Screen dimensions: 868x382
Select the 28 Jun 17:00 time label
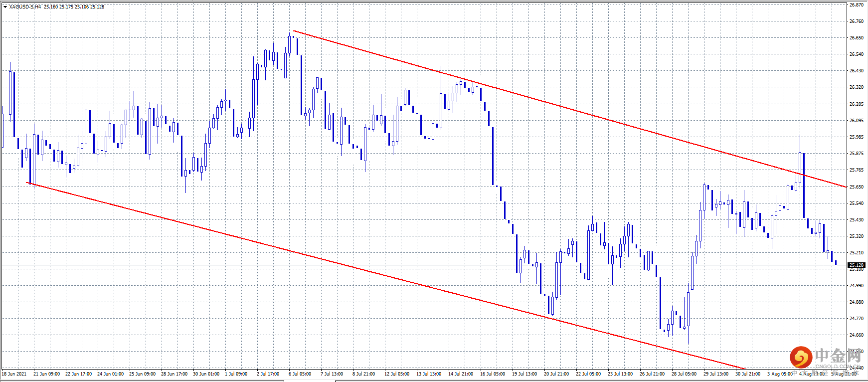[x=174, y=374]
